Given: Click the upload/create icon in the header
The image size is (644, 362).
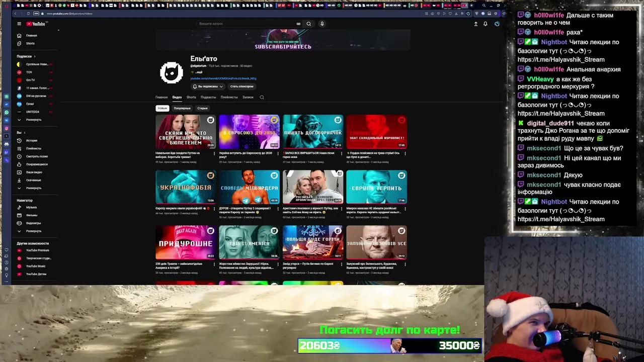Looking at the screenshot, I should [x=476, y=24].
